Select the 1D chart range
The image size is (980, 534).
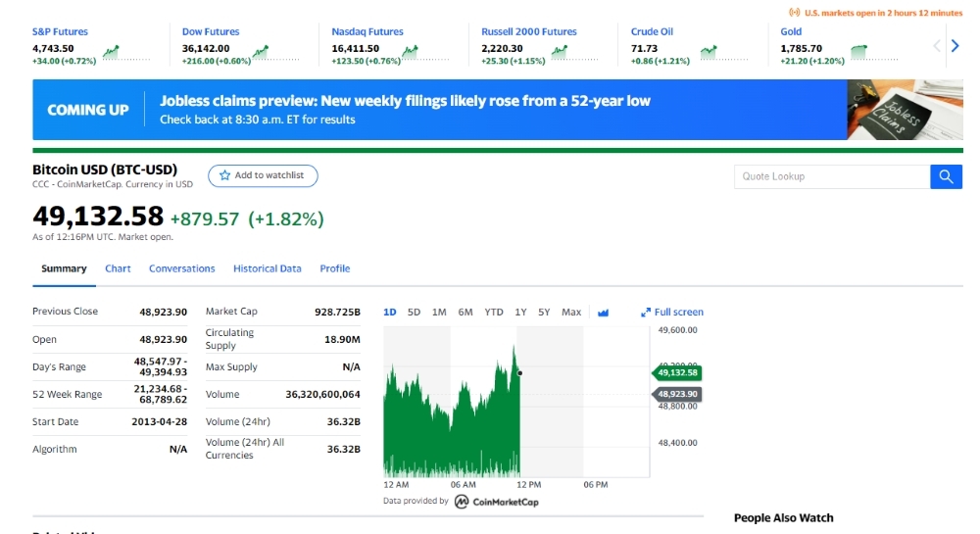point(389,313)
